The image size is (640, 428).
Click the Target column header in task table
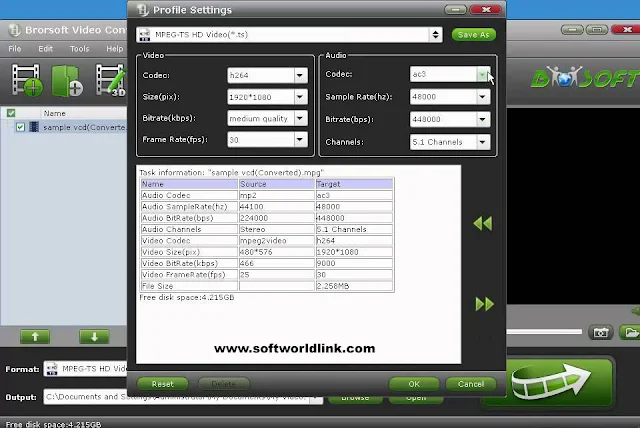pos(354,184)
